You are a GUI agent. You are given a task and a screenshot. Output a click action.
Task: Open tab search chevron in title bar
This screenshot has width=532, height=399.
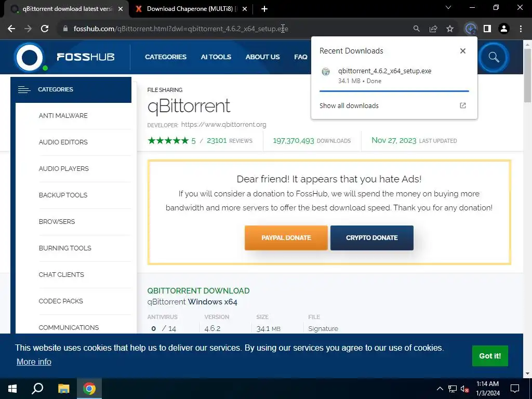click(x=448, y=7)
